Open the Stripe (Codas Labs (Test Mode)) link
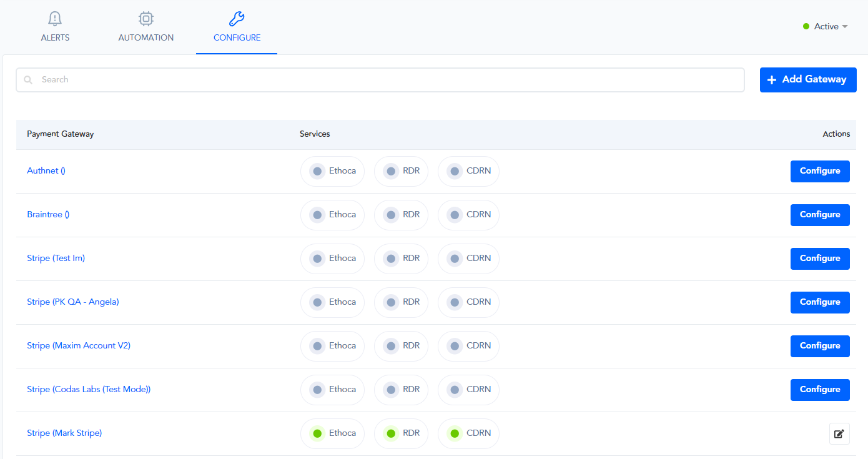This screenshot has width=868, height=459. click(89, 390)
